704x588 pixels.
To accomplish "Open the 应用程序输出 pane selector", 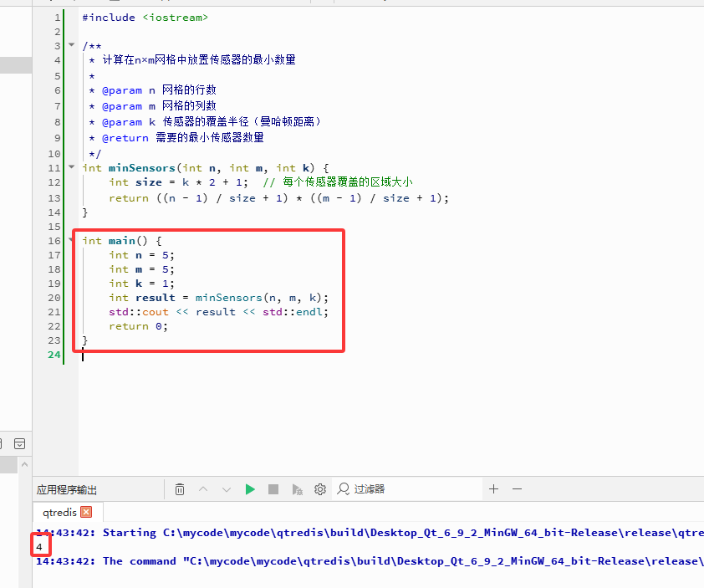I will 67,489.
